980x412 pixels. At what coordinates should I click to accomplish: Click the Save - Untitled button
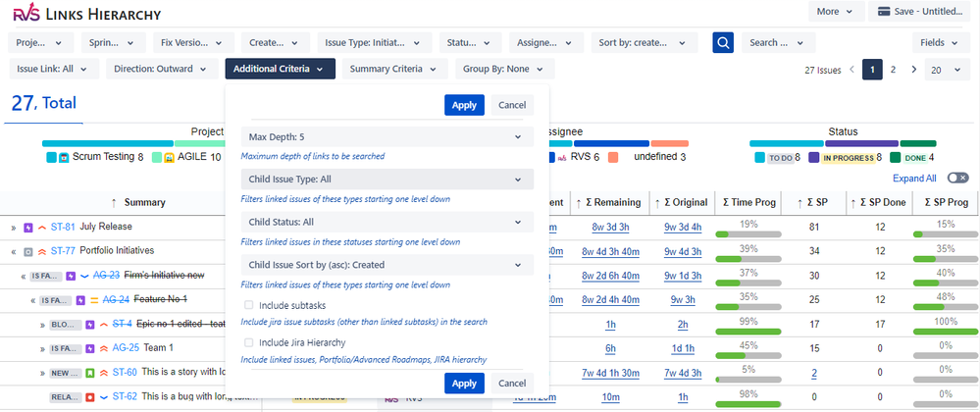(919, 11)
